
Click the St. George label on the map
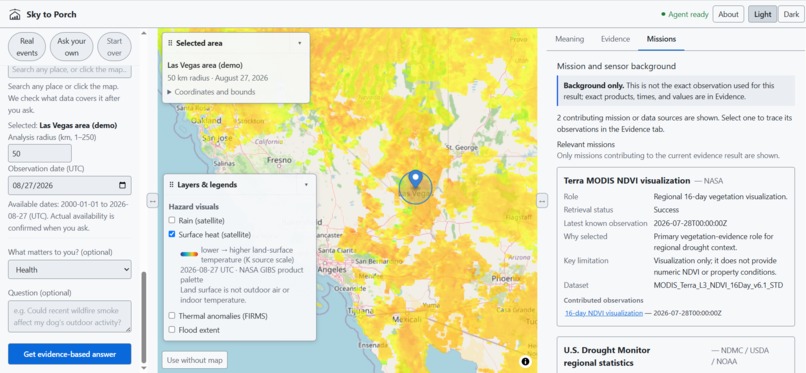tap(462, 147)
